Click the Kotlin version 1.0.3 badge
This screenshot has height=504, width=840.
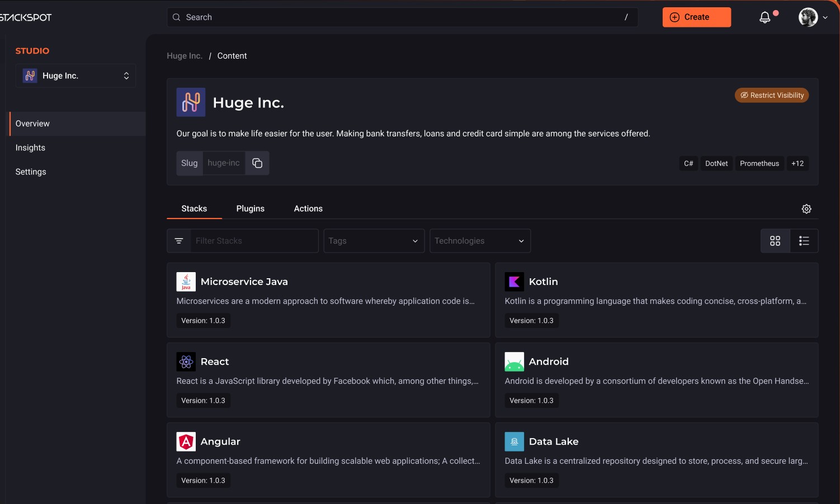click(531, 321)
